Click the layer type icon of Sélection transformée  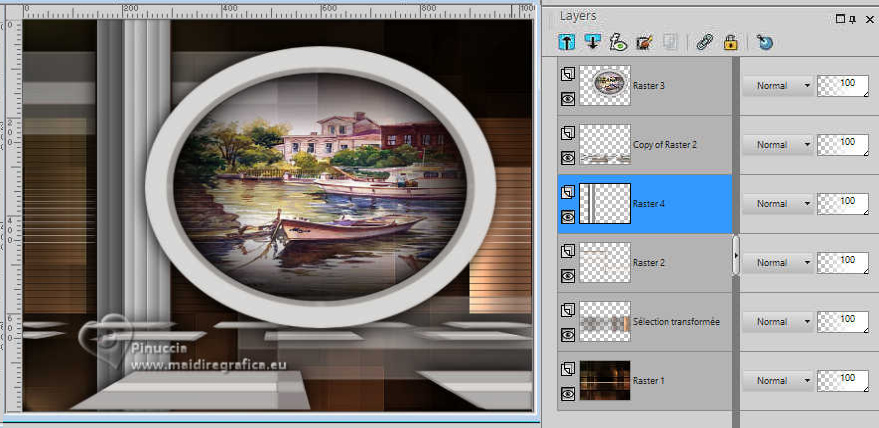coord(568,310)
